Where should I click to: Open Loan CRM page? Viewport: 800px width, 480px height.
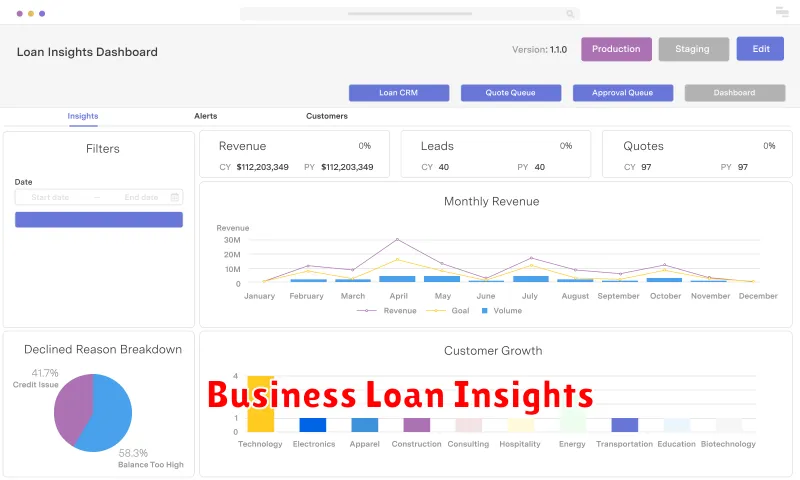[x=399, y=93]
